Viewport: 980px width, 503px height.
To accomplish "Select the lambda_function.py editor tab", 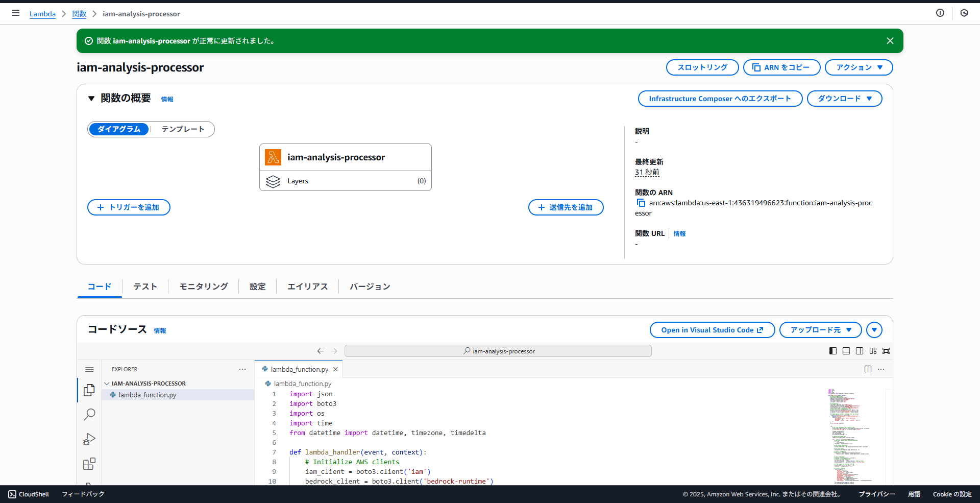I will [x=299, y=369].
